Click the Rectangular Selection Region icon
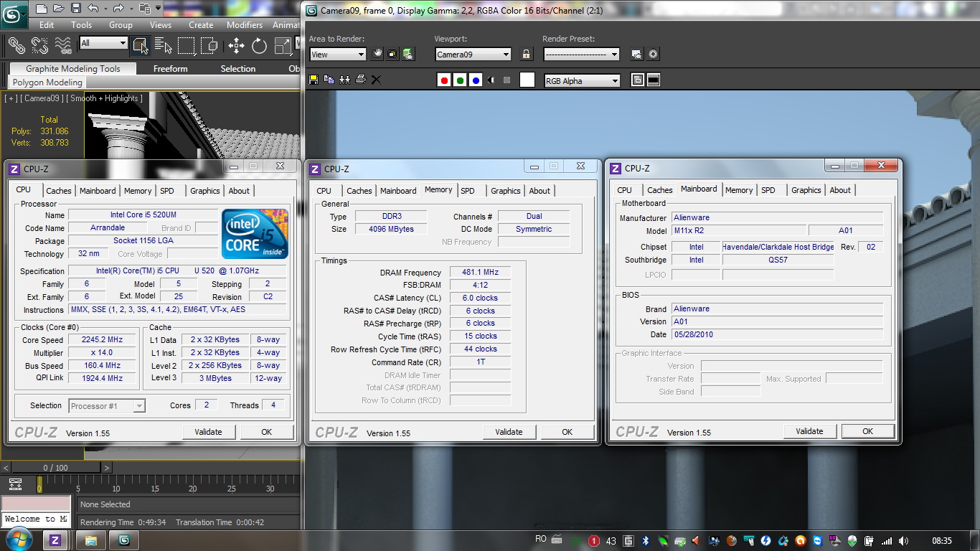 click(x=187, y=46)
